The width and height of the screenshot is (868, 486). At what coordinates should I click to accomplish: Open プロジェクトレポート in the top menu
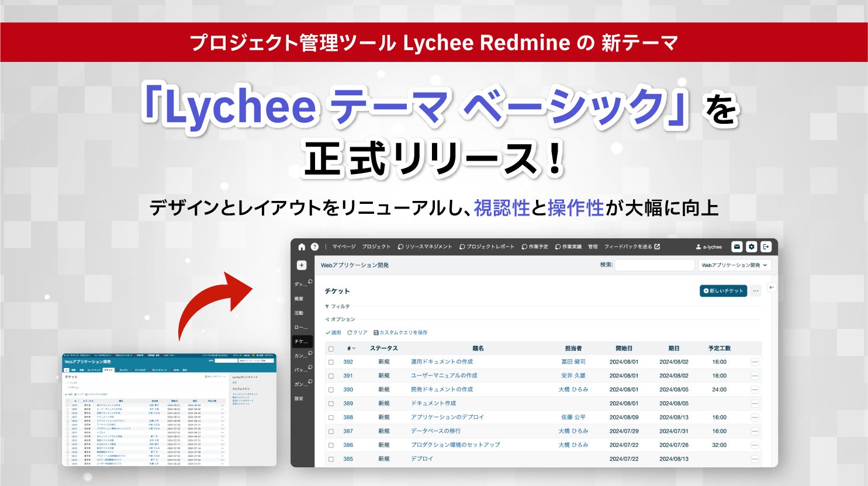(x=487, y=247)
